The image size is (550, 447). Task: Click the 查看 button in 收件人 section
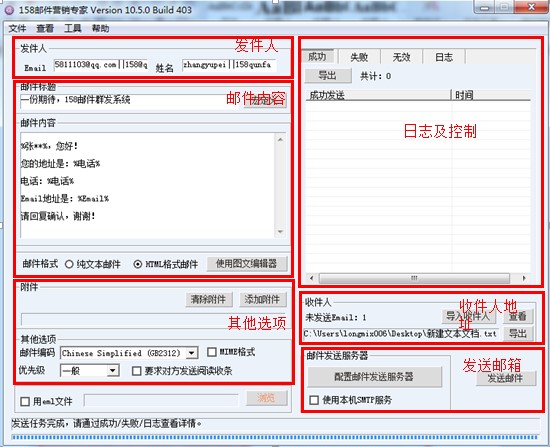pos(518,316)
